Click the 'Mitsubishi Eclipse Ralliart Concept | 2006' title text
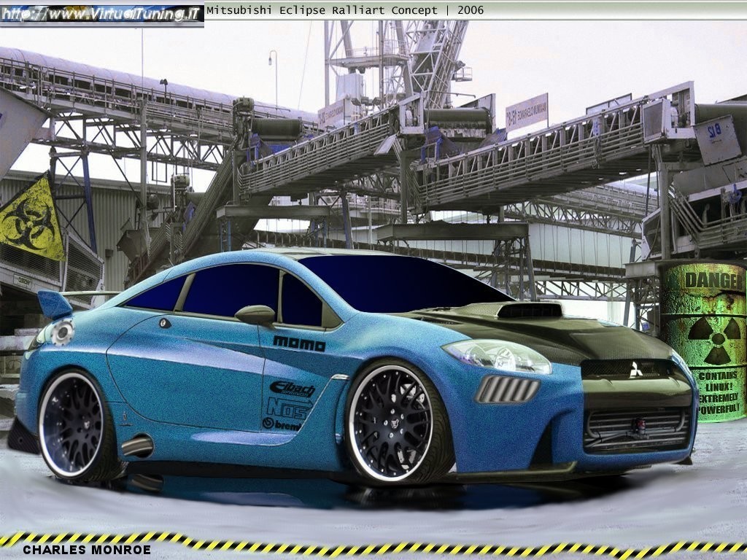Screen dimensions: 747x560 coord(345,10)
